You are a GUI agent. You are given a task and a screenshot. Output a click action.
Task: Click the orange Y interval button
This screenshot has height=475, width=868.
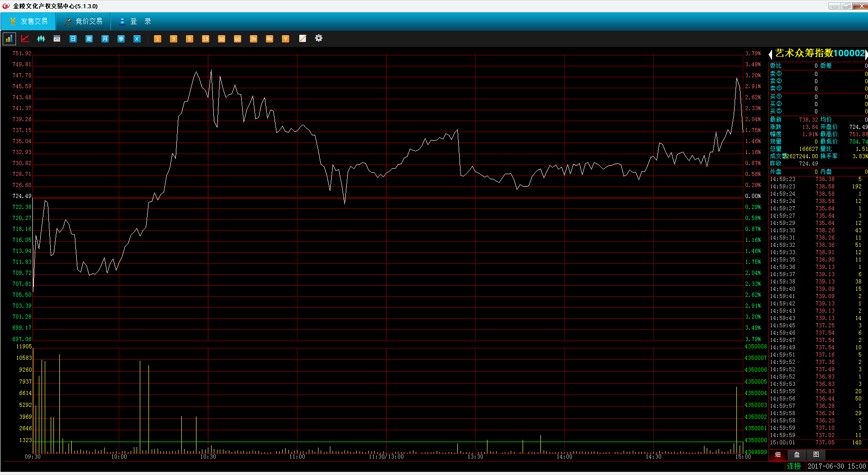pyautogui.click(x=286, y=39)
